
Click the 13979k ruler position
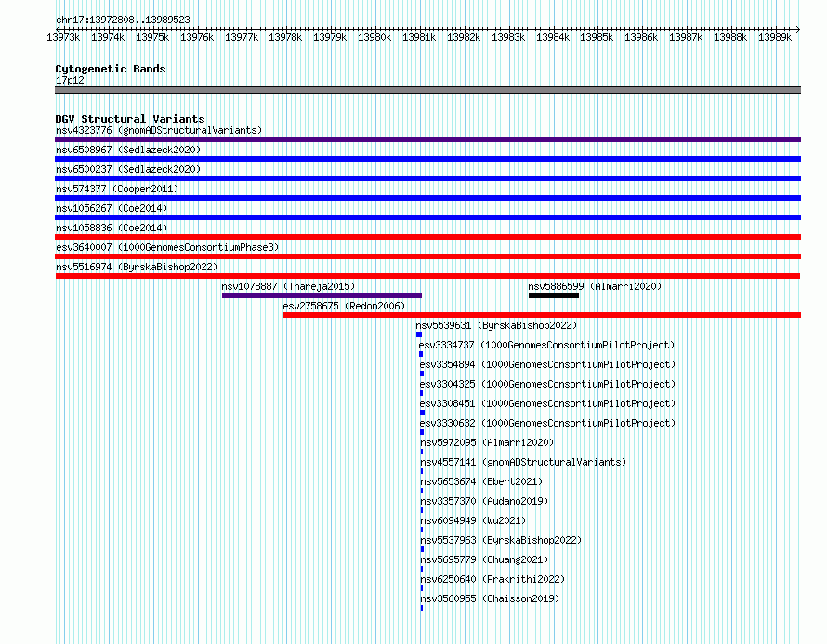(330, 37)
